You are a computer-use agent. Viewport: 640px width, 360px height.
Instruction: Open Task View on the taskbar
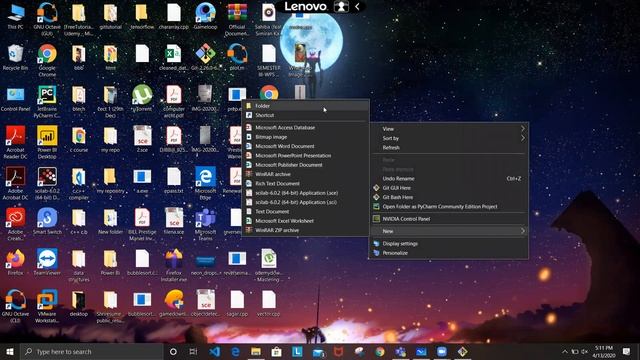(193, 351)
